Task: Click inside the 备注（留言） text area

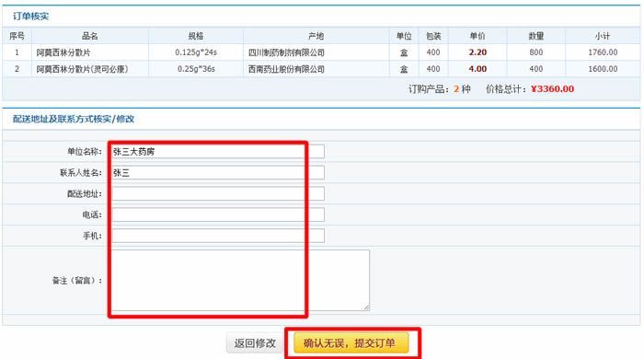Action: tap(240, 280)
